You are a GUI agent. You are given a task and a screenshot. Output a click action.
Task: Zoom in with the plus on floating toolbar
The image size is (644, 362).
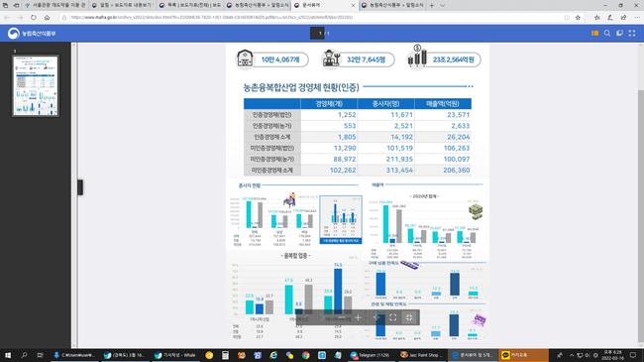coord(358,317)
